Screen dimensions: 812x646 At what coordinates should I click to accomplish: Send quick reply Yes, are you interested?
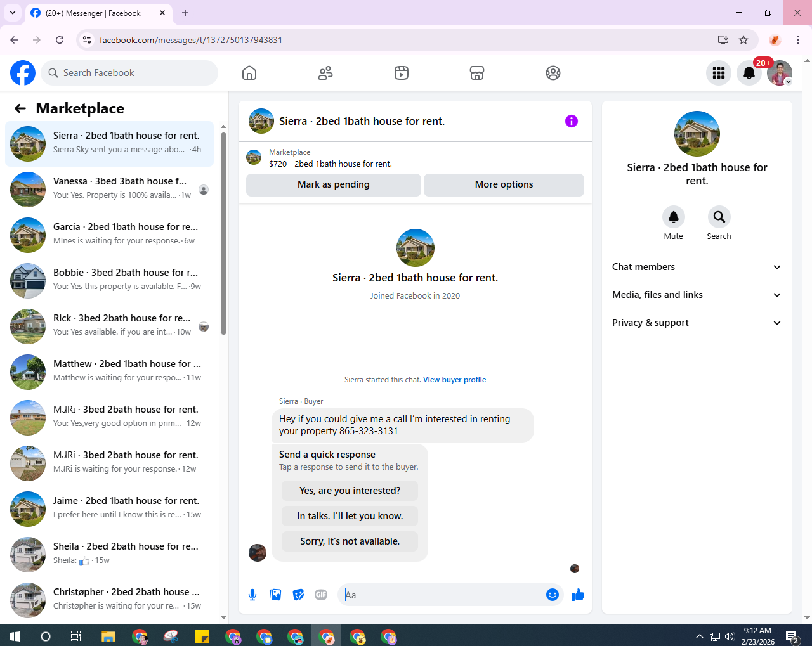click(350, 491)
